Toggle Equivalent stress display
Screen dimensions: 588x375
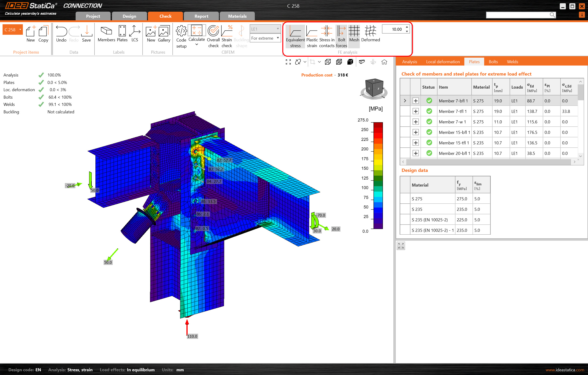295,36
